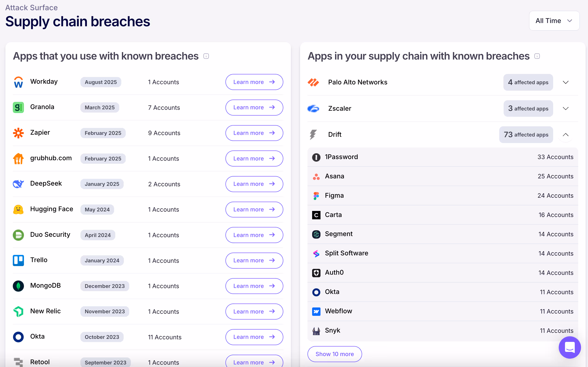Open the All Time period dropdown
Screen dimensions: 588x367
554,21
